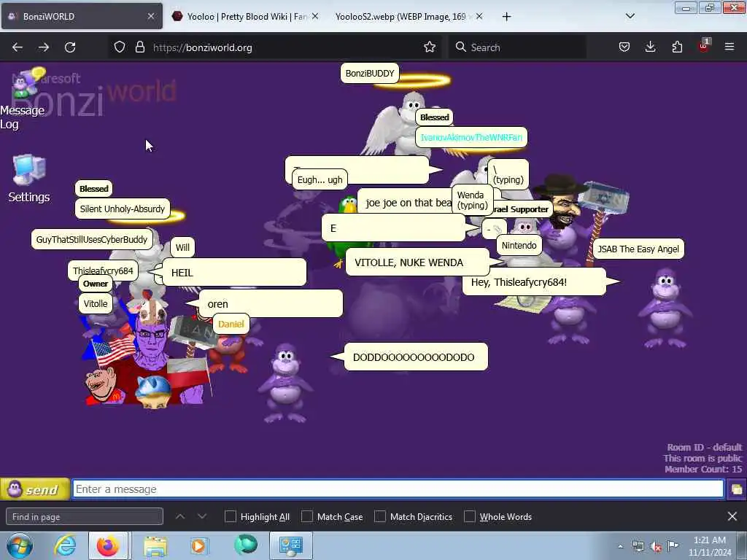
Task: Click the Daniel name tag
Action: 231,324
